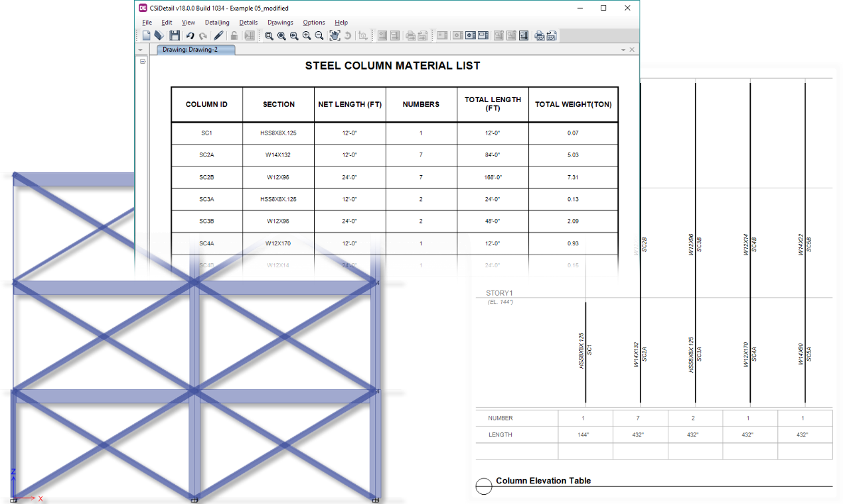This screenshot has height=504, width=843.
Task: Click the Rubber Band Zoom magnifier
Action: (269, 36)
